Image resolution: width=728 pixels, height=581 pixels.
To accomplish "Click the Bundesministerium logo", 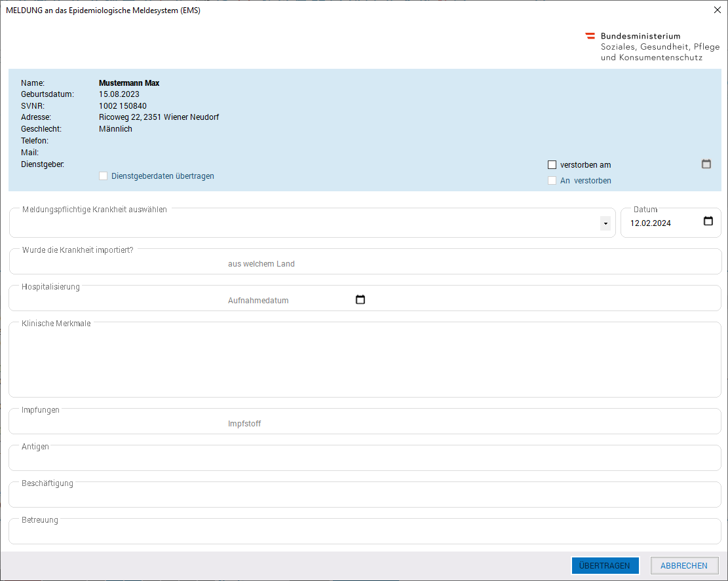I will (x=653, y=47).
